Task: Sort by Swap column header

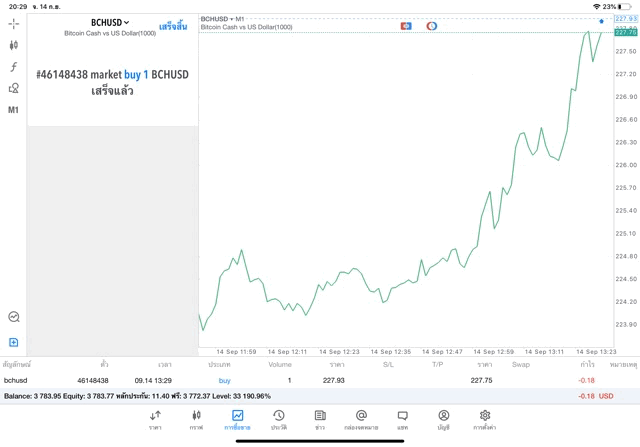Action: 521,365
